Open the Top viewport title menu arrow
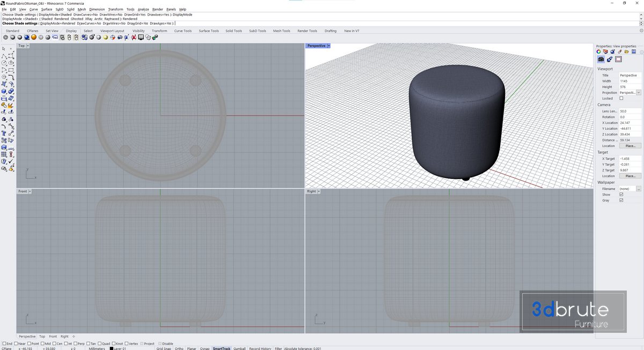644x350 pixels. tap(28, 46)
